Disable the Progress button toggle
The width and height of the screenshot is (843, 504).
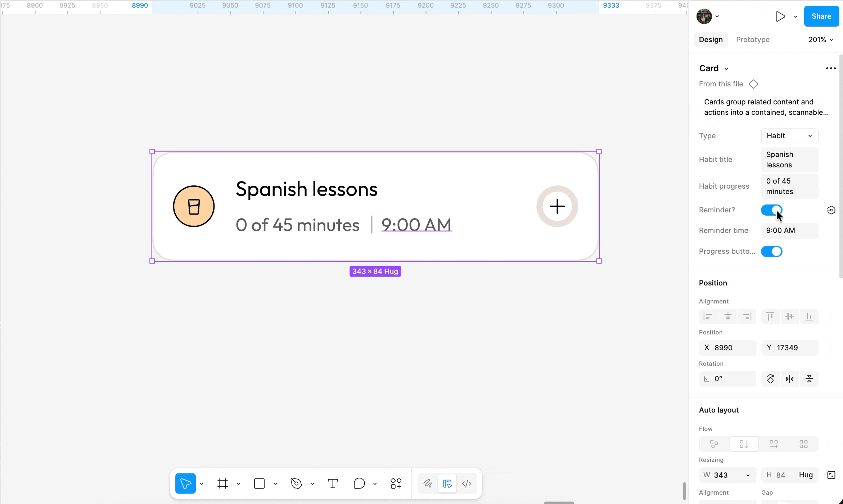point(771,251)
